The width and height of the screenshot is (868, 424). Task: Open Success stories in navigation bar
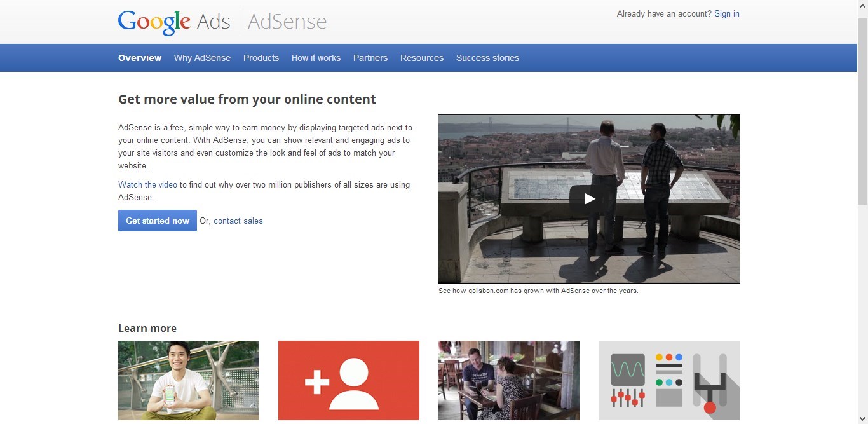[x=487, y=58]
